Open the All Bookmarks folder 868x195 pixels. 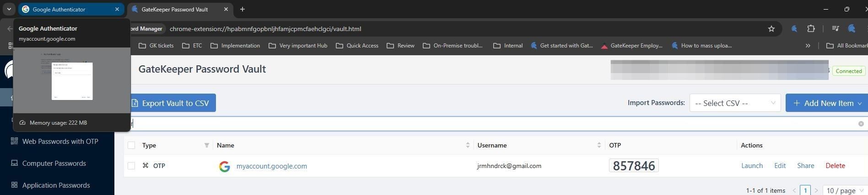847,46
